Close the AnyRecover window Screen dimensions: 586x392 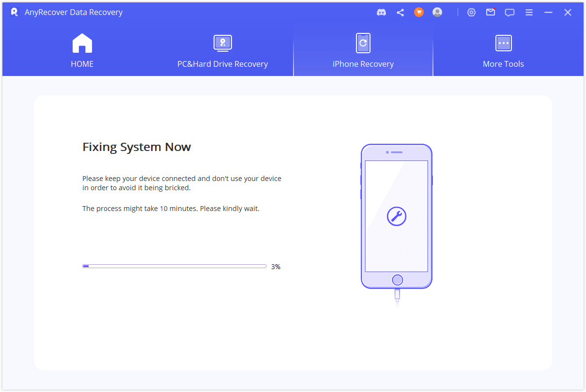(568, 13)
